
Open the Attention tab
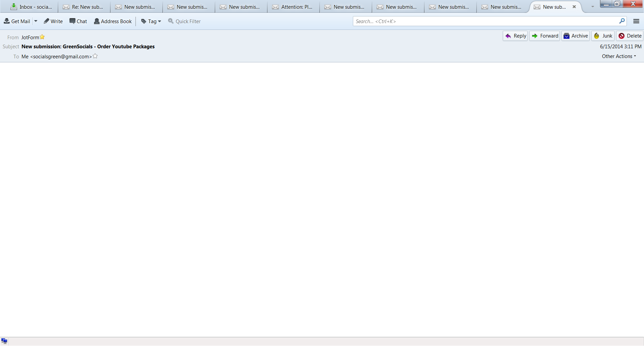point(293,6)
